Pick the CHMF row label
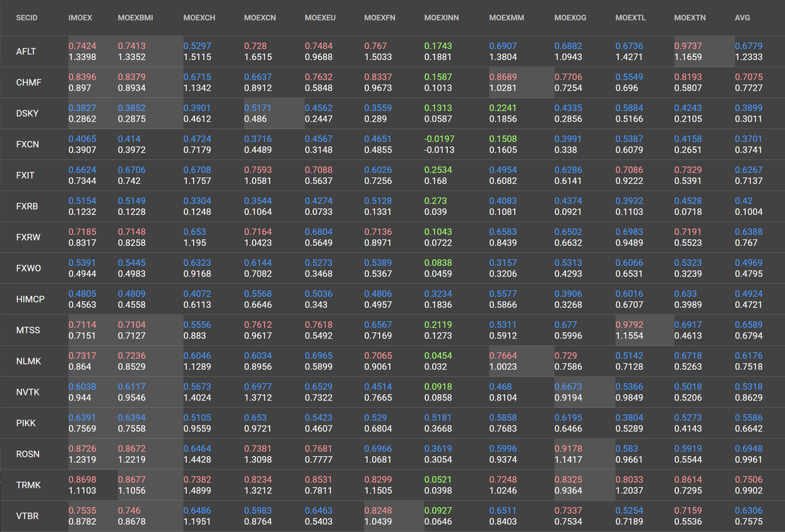785x532 pixels. pyautogui.click(x=27, y=82)
